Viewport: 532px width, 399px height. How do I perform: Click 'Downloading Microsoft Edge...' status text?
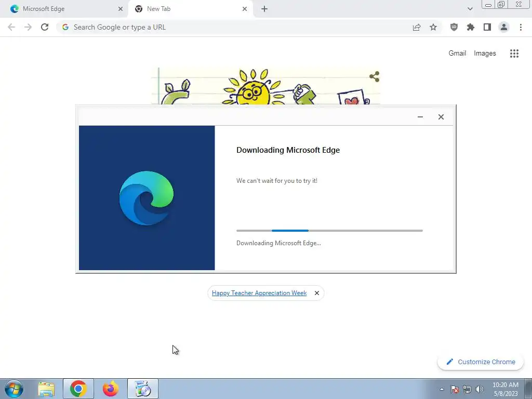pyautogui.click(x=278, y=243)
